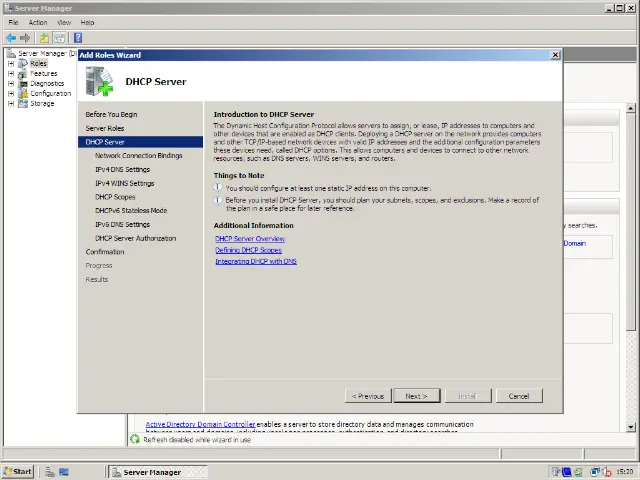The image size is (640, 480).
Task: Expand the Storage tree node
Action: 11,104
